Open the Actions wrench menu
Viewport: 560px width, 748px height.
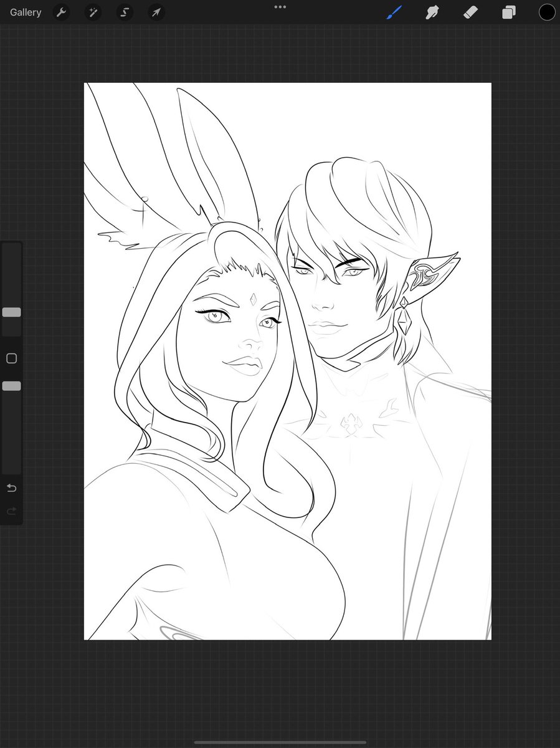click(x=61, y=12)
